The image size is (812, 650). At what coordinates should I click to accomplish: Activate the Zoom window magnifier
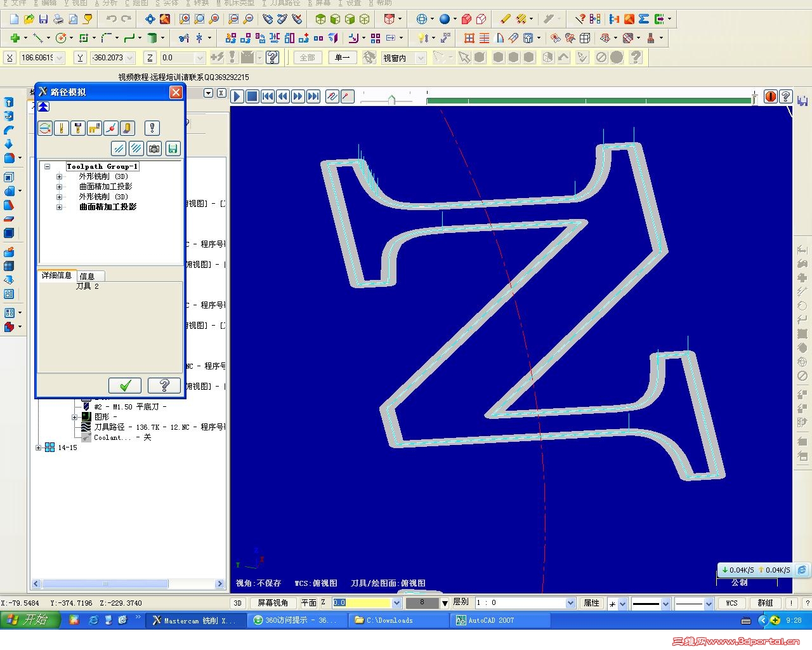(x=185, y=20)
